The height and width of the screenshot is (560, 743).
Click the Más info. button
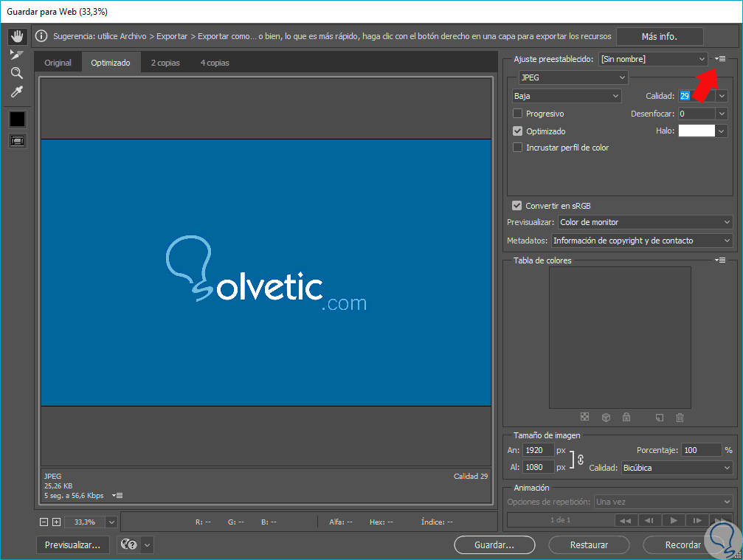659,36
